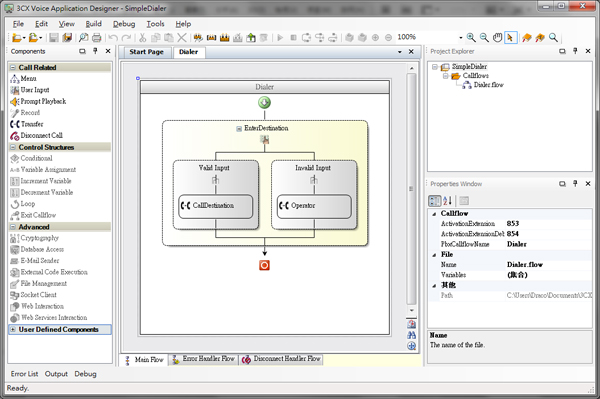Open the Build menu
Image resolution: width=600 pixels, height=399 pixels.
(x=93, y=24)
